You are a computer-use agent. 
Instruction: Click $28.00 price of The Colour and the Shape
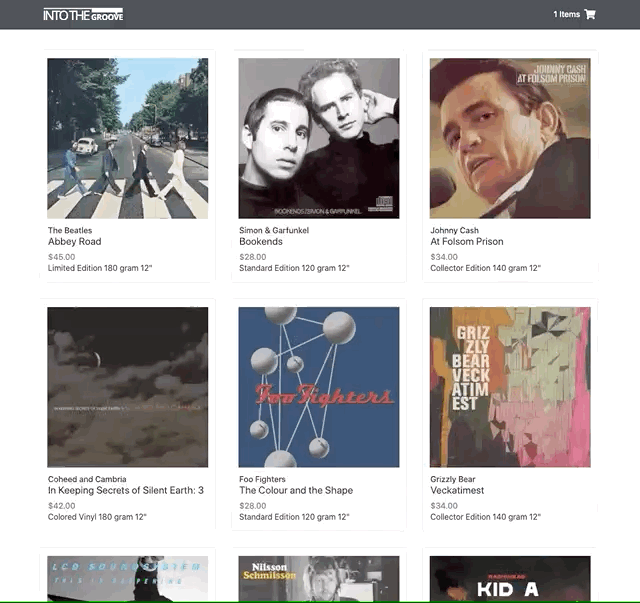[253, 505]
